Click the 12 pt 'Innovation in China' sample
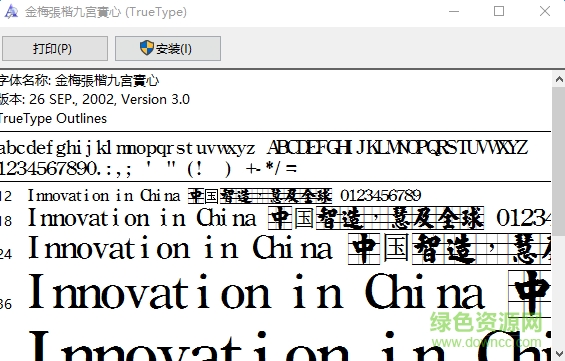 pyautogui.click(x=104, y=196)
